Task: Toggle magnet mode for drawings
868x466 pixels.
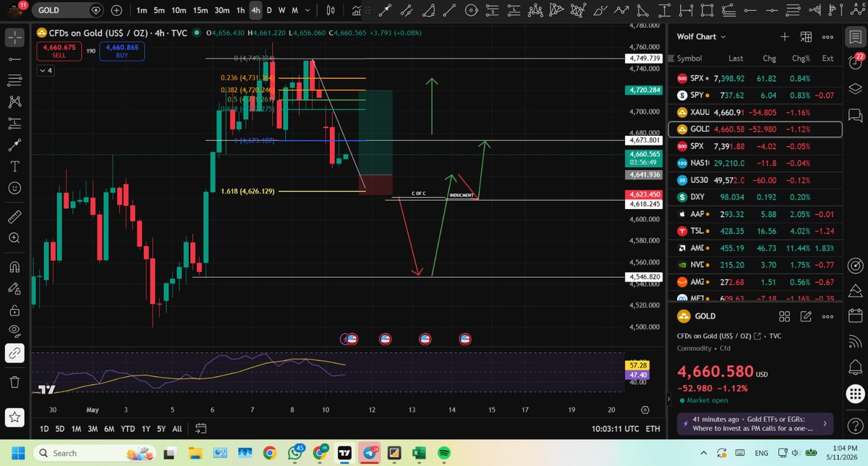Action: (x=14, y=266)
